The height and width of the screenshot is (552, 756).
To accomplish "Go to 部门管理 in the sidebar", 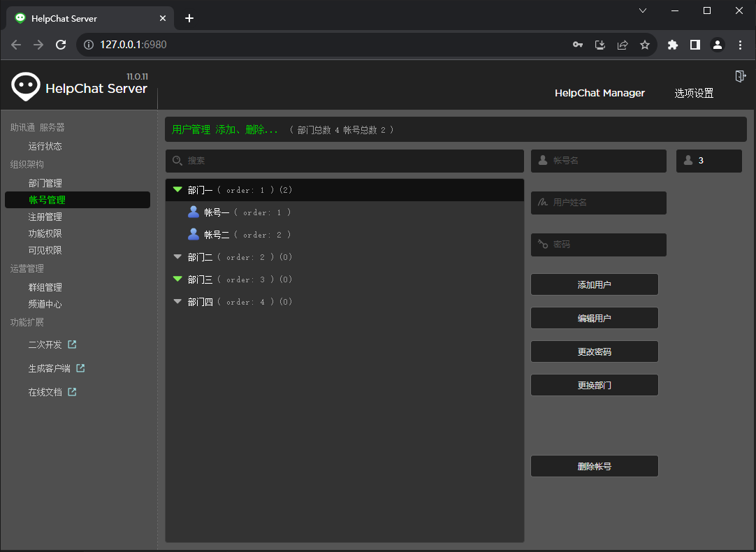I will pos(45,183).
